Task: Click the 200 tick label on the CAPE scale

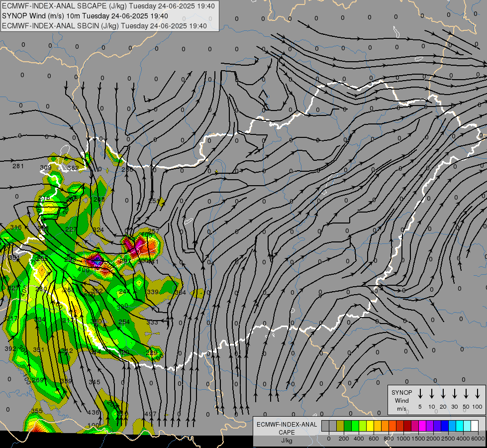Action: [344, 439]
